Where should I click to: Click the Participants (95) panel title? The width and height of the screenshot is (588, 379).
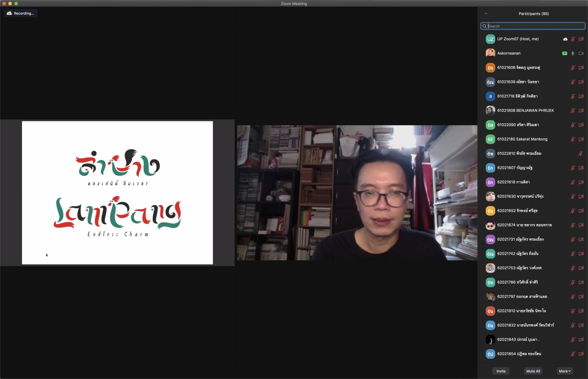(x=534, y=14)
